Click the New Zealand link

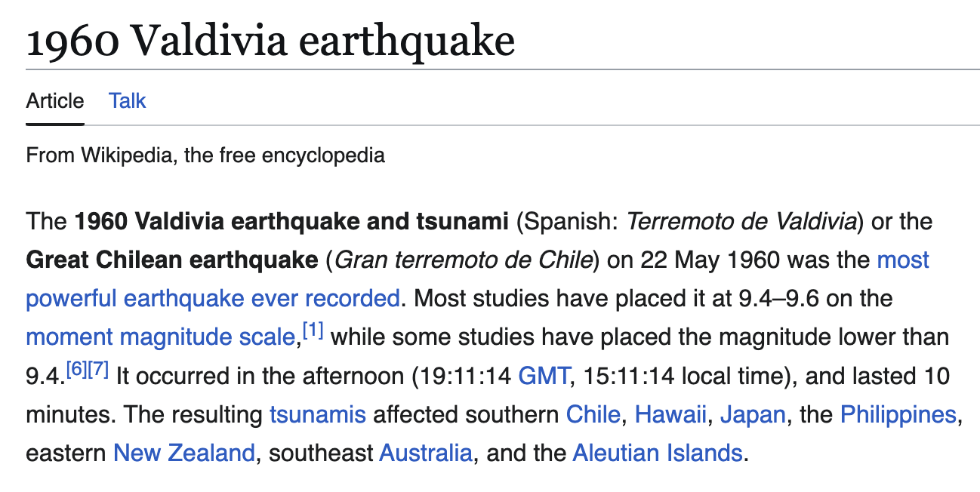click(183, 454)
